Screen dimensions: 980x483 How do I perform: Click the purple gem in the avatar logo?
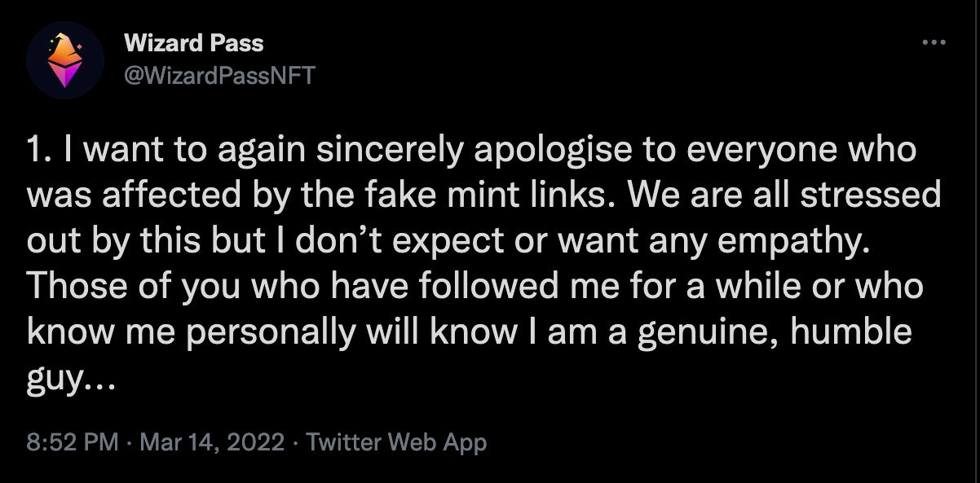[65, 77]
